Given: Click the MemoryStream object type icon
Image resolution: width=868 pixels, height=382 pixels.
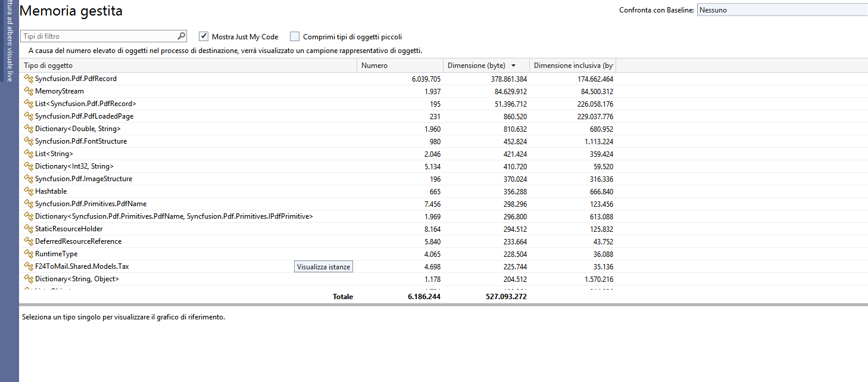Looking at the screenshot, I should tap(28, 91).
